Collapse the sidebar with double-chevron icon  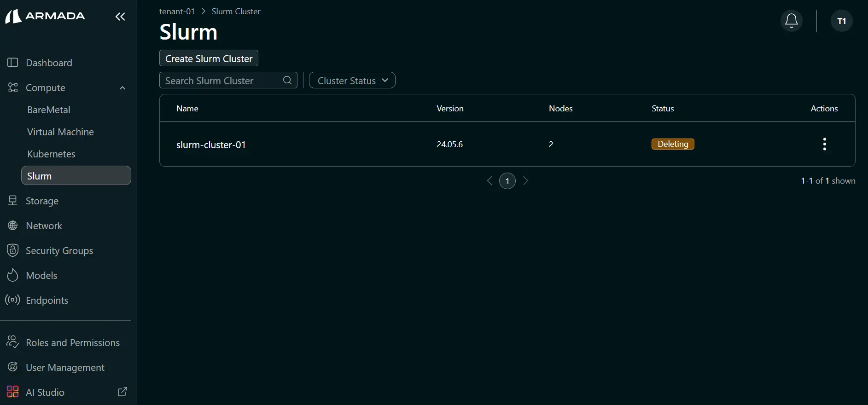click(120, 17)
